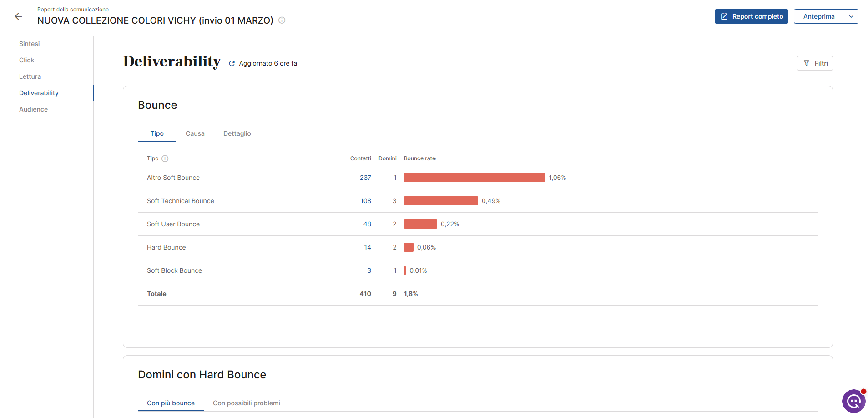
Task: Open the Sintesi section in the sidebar
Action: click(30, 44)
